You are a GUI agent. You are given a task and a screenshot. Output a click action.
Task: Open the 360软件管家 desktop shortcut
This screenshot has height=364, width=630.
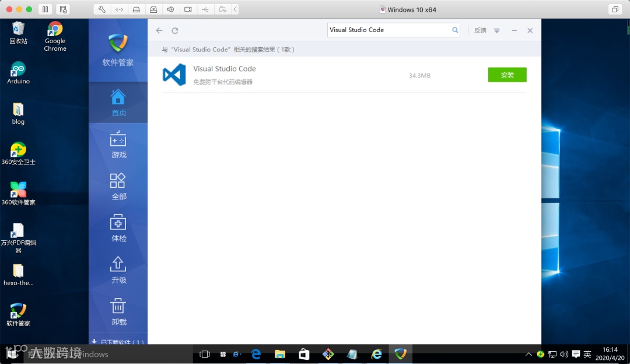(18, 194)
